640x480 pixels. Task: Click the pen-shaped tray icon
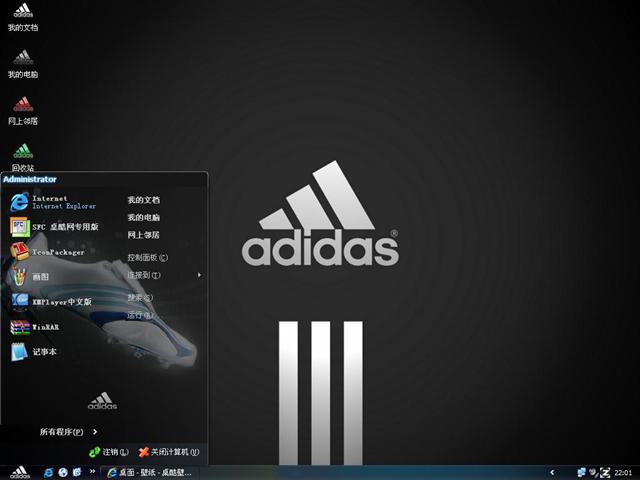coord(593,473)
